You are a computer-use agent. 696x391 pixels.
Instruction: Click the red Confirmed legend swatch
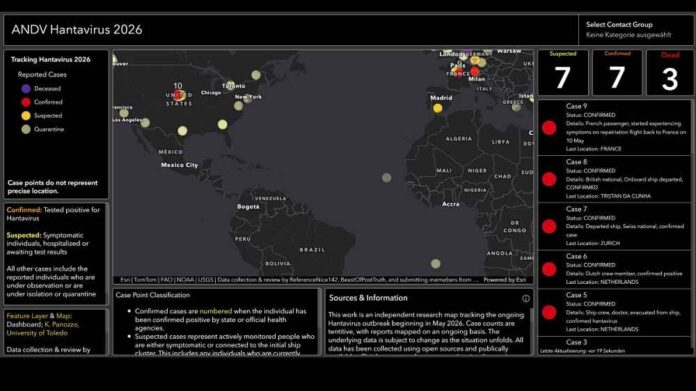(26, 102)
